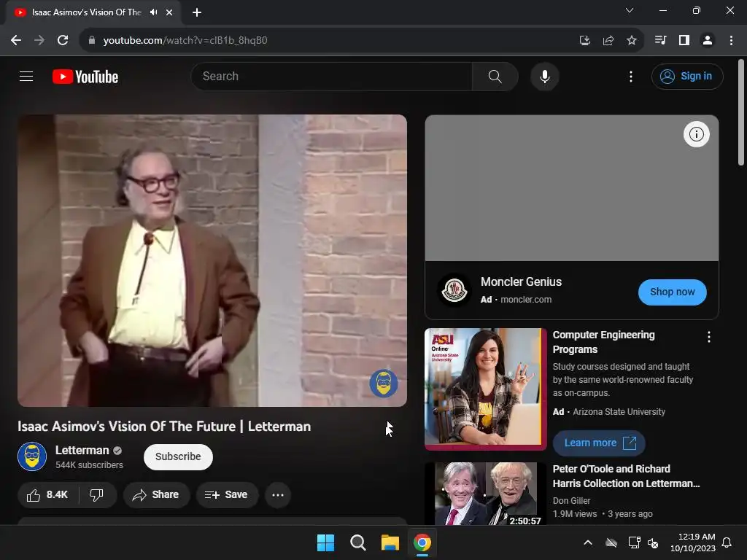Toggle Chrome side panel
747x560 pixels.
click(684, 41)
